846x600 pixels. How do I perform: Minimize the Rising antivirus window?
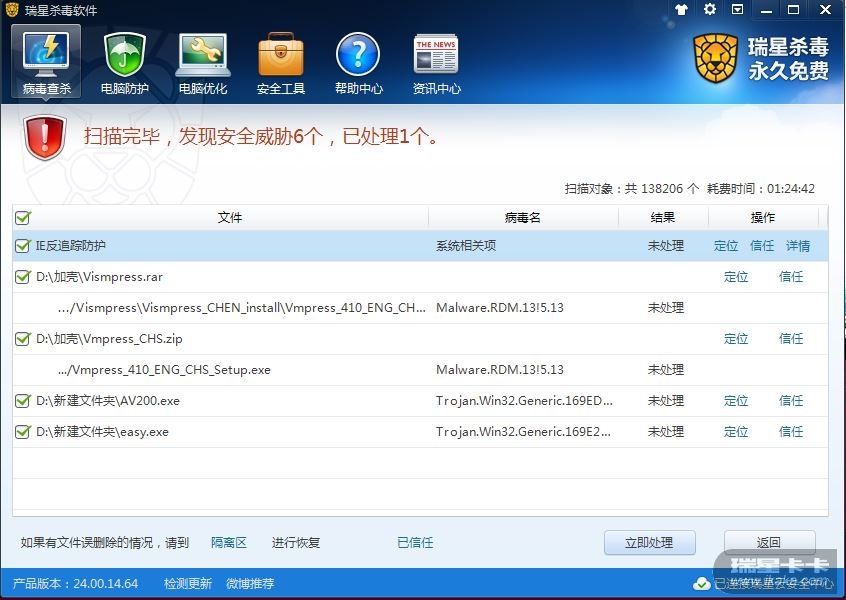(x=766, y=9)
